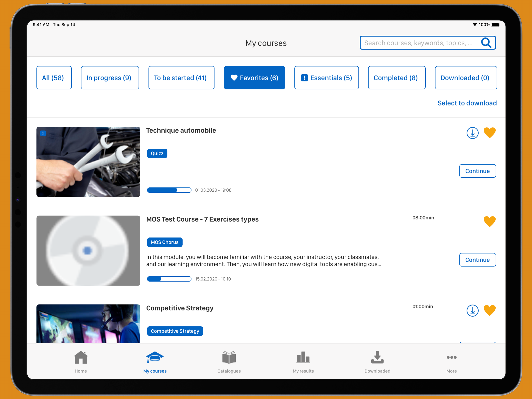This screenshot has height=399, width=532.
Task: Unfavorite Technique automobile with heart icon
Action: pyautogui.click(x=489, y=133)
